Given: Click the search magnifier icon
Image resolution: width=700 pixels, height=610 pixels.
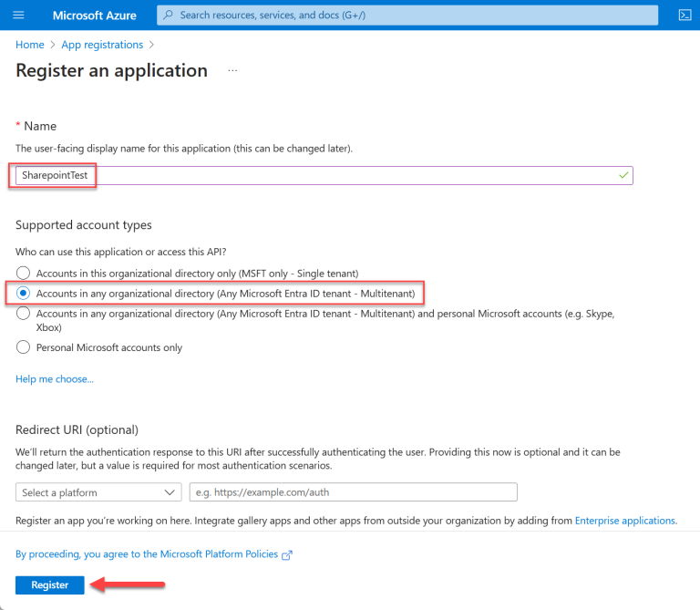Looking at the screenshot, I should tap(169, 16).
